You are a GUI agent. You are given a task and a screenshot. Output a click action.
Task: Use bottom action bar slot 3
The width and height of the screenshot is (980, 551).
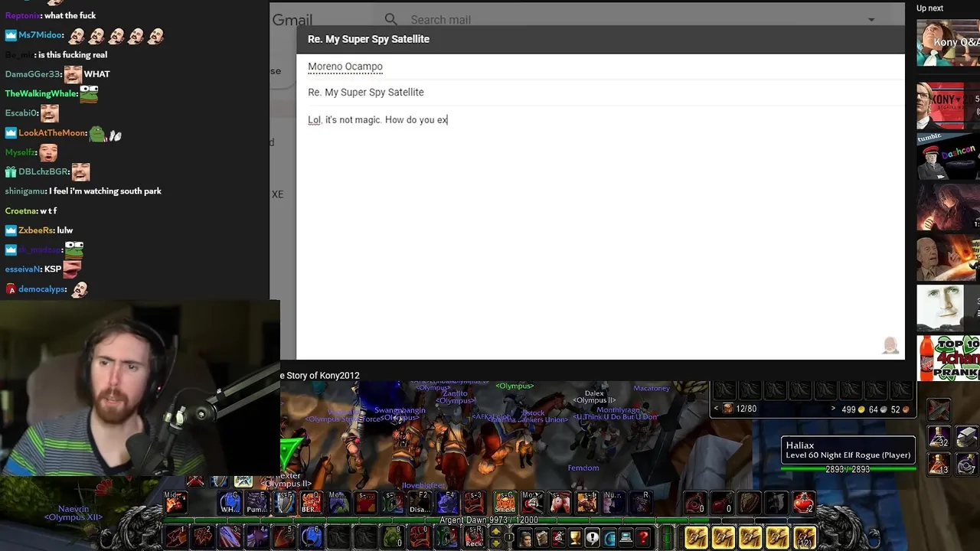230,537
